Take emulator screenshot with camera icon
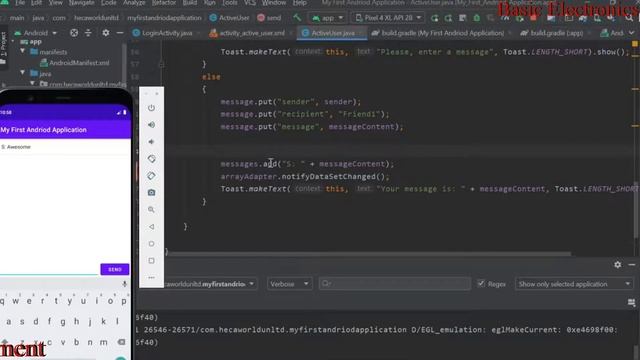The width and height of the screenshot is (640, 360). [x=151, y=192]
